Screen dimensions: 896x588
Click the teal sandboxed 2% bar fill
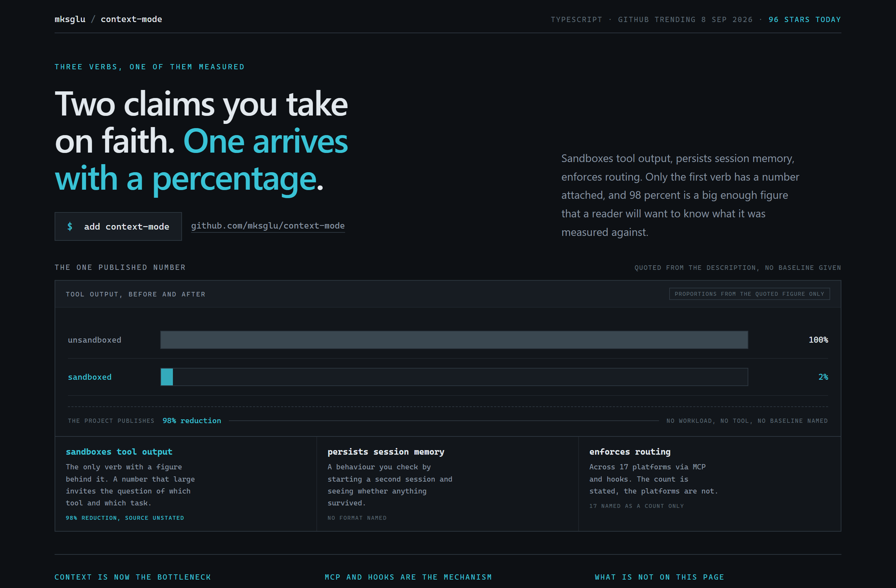(167, 377)
